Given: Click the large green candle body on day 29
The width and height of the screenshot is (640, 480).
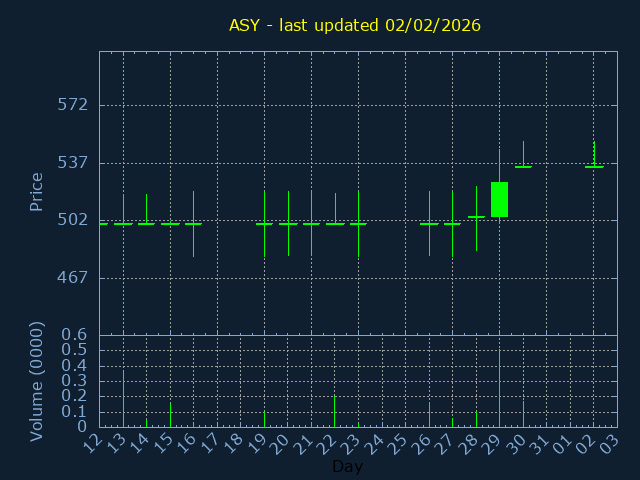Looking at the screenshot, I should tap(499, 199).
